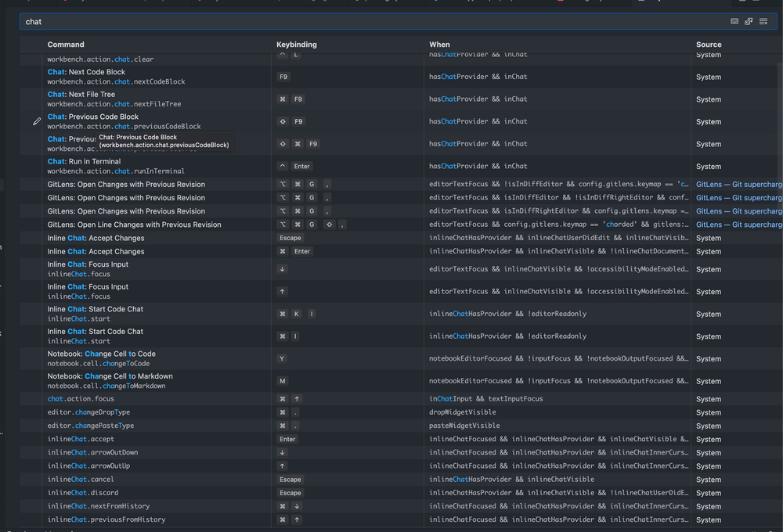Select the Notebook: Change Cell to Code row

pyautogui.click(x=157, y=358)
